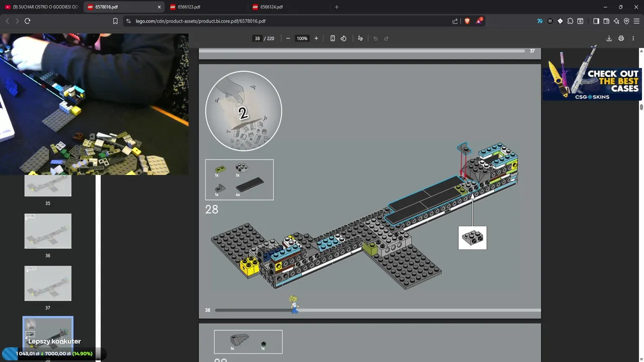The width and height of the screenshot is (644, 362).
Task: Click the browser forward arrow
Action: pos(17,21)
